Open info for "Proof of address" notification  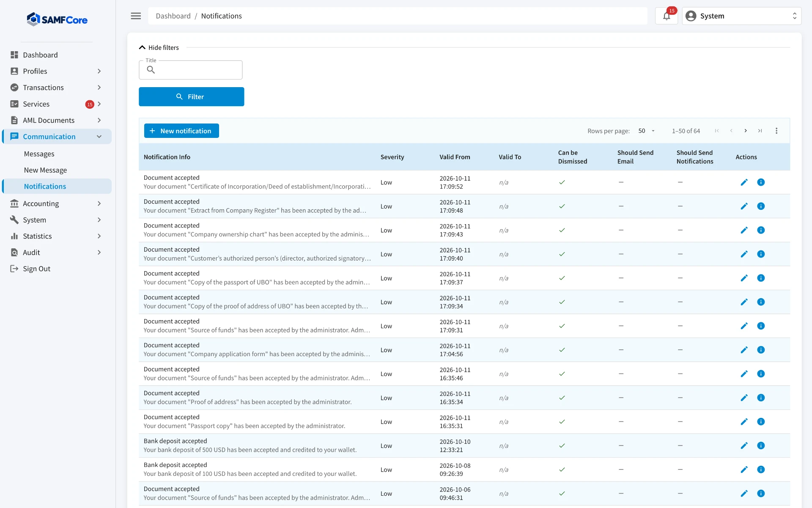click(x=761, y=398)
